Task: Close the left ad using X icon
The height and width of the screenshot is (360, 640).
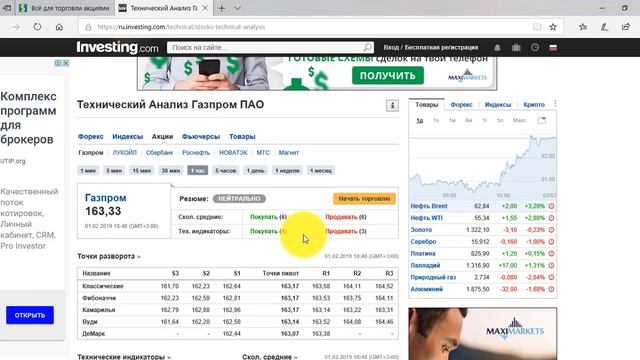Action: coord(66,63)
